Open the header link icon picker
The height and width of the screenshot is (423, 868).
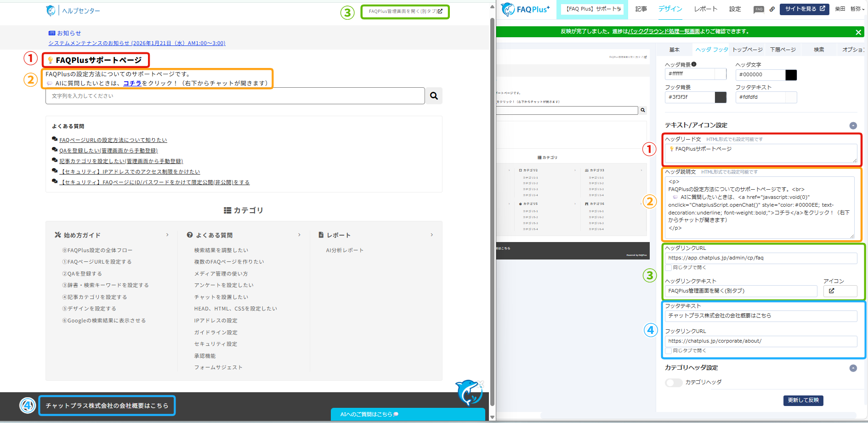point(840,291)
